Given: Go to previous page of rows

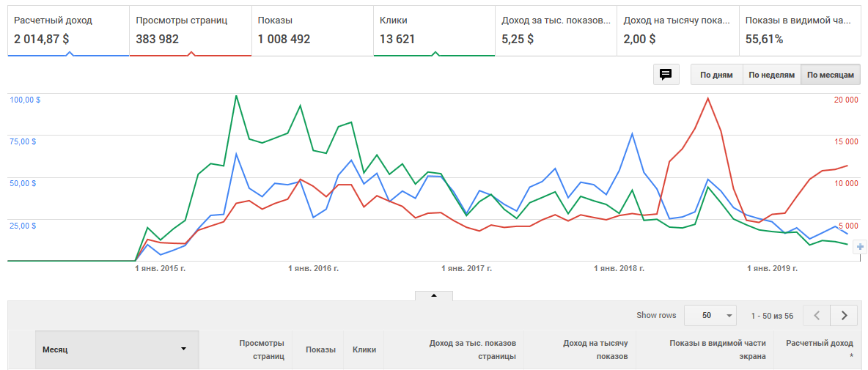Looking at the screenshot, I should [817, 316].
